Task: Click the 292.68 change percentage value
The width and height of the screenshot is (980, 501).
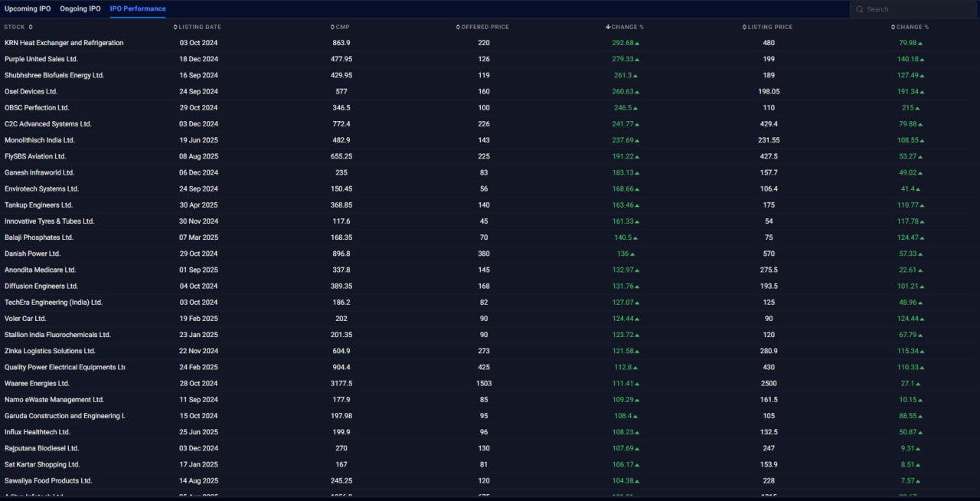Action: click(623, 43)
